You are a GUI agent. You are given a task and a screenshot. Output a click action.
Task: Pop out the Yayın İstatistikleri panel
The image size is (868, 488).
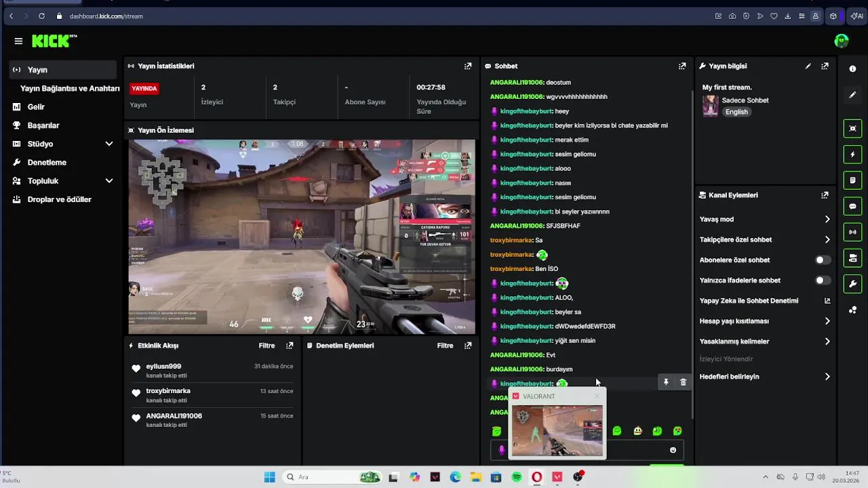[x=468, y=66]
